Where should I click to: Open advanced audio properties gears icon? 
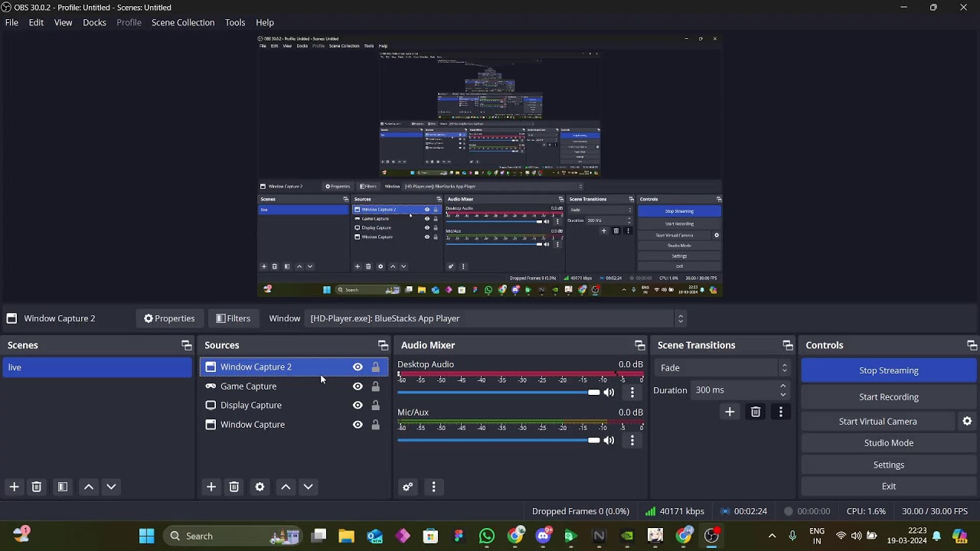coord(408,487)
